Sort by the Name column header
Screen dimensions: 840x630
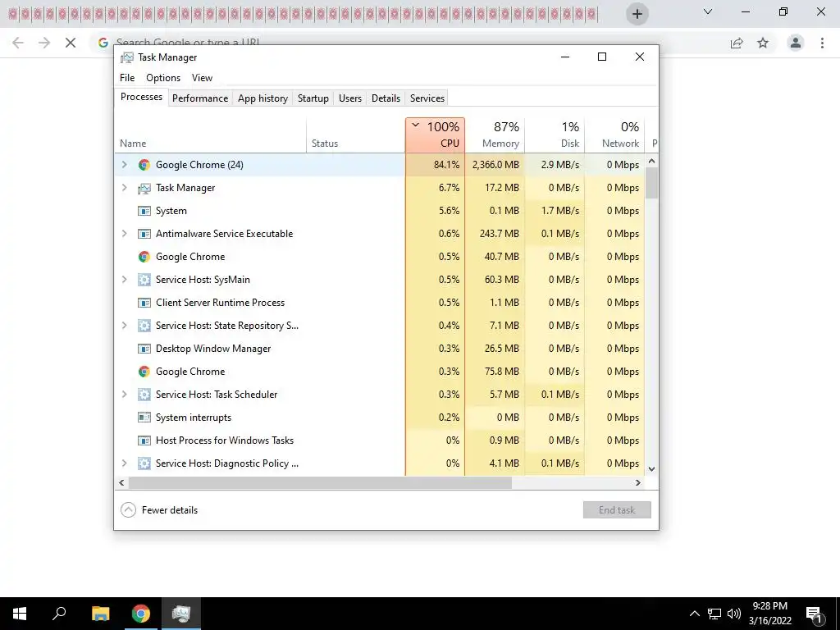click(211, 135)
